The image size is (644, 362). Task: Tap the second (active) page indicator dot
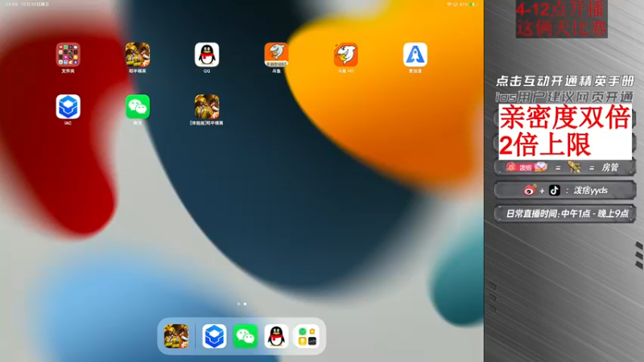(246, 304)
